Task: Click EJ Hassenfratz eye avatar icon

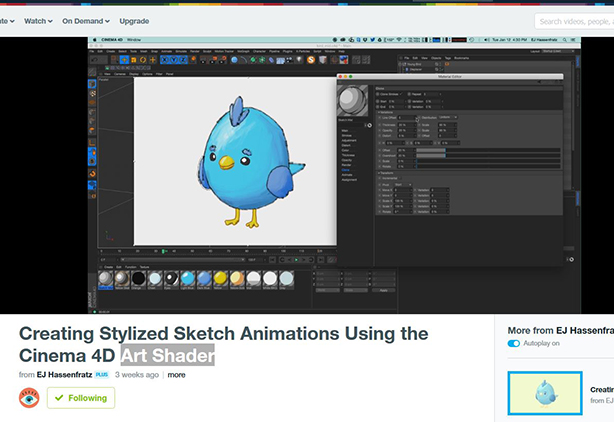Action: click(29, 398)
